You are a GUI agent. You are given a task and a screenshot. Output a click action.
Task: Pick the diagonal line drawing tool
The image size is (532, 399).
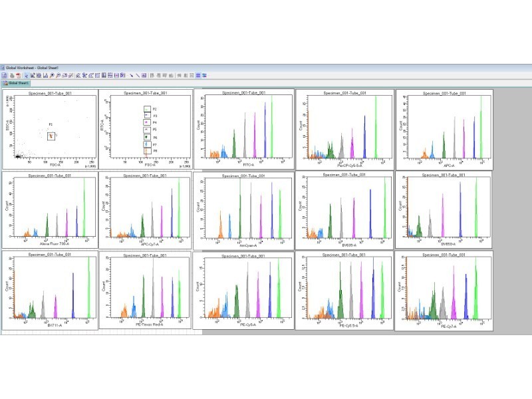138,75
